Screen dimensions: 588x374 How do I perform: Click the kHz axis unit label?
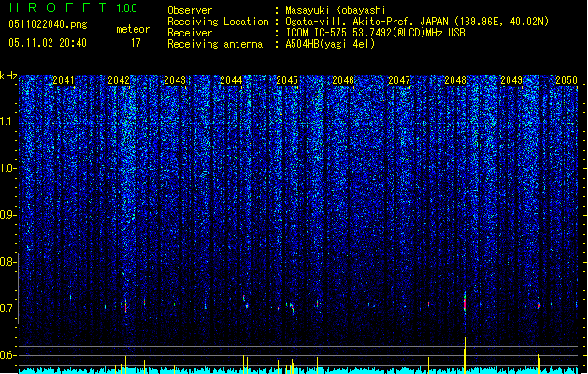point(8,76)
